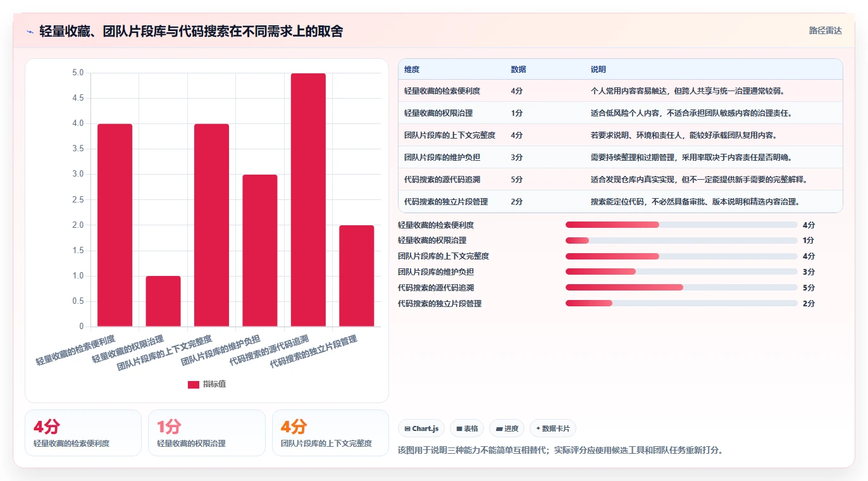Click the progress-list label 代码搜索的源代码追溯
The height and width of the screenshot is (481, 868).
click(x=436, y=288)
